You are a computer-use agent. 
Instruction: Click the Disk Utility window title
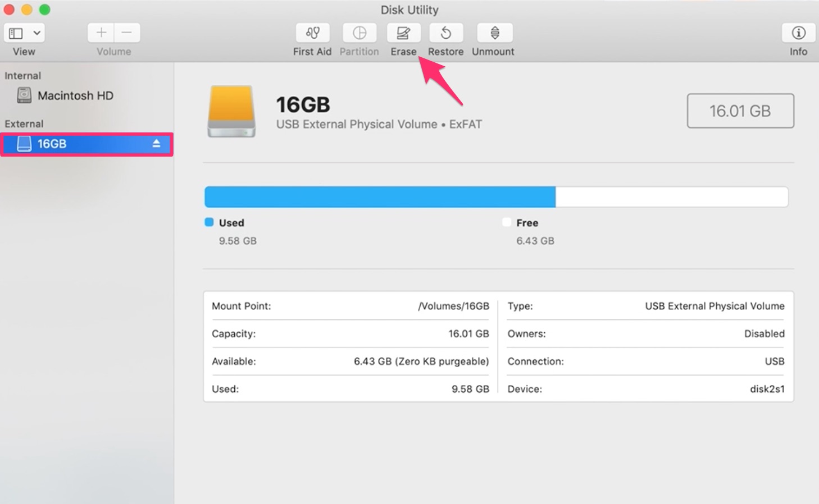click(x=410, y=10)
